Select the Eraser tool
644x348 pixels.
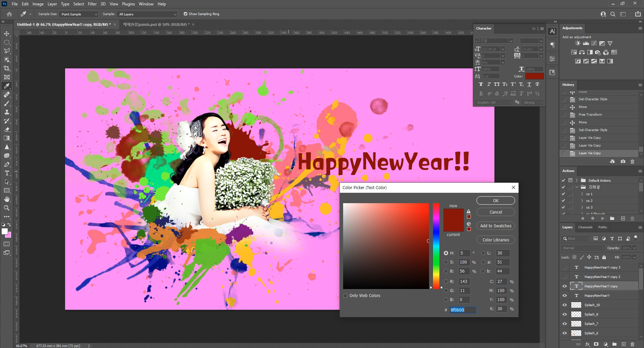pos(7,129)
